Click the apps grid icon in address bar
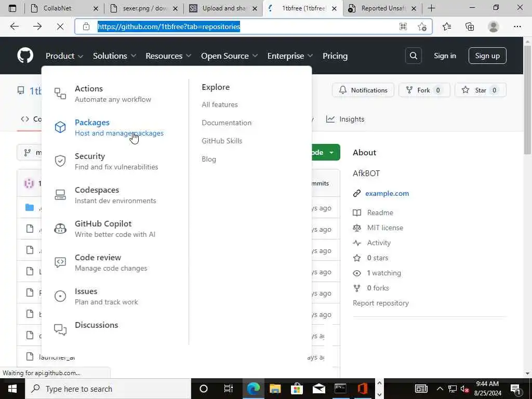Viewport: 532px width, 399px height. [x=403, y=26]
